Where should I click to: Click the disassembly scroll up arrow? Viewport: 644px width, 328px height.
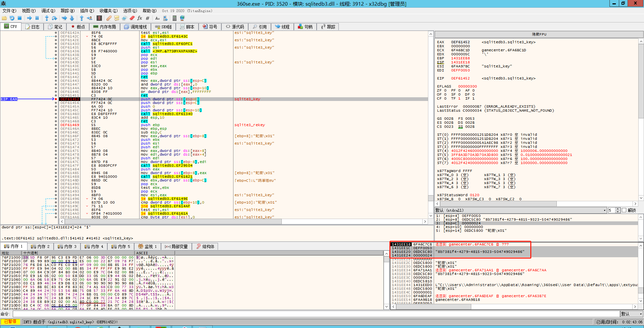[431, 34]
